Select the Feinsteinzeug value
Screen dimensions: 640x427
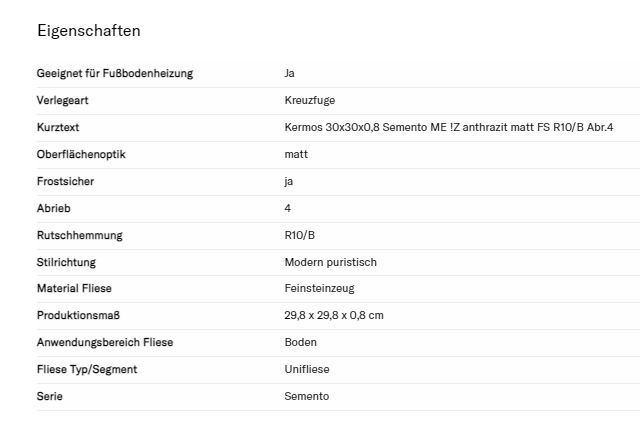click(x=319, y=288)
